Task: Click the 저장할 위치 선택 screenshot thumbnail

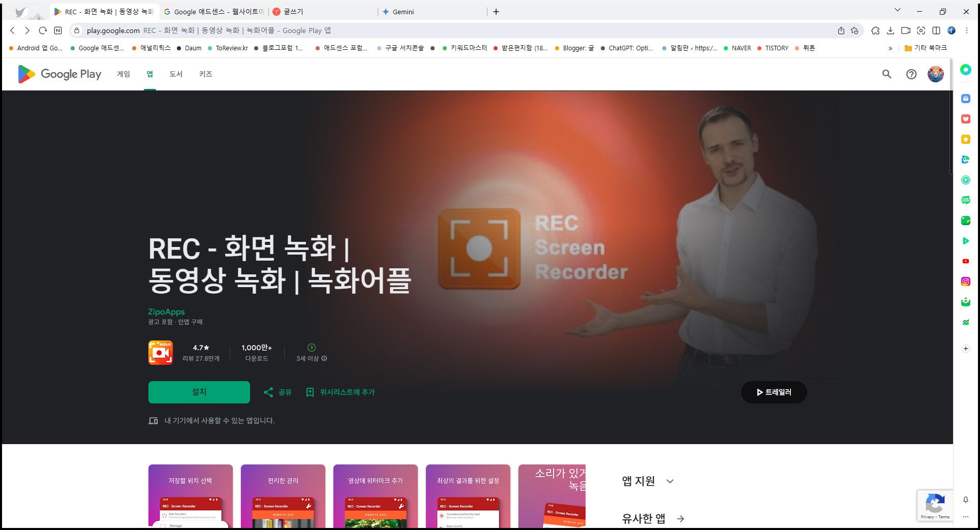Action: pyautogui.click(x=190, y=496)
